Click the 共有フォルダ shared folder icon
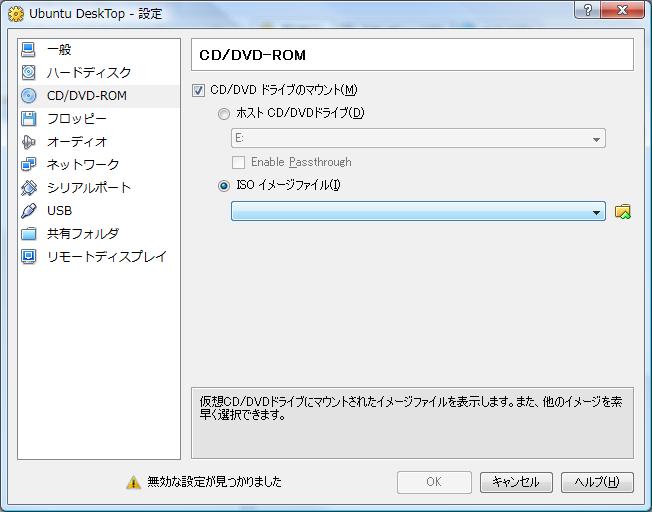652x512 pixels. pos(28,234)
